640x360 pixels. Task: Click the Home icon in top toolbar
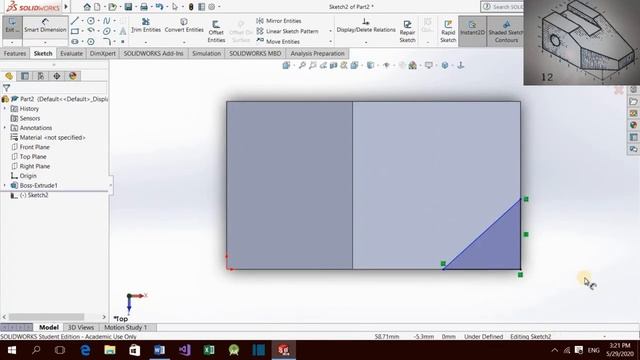87,7
